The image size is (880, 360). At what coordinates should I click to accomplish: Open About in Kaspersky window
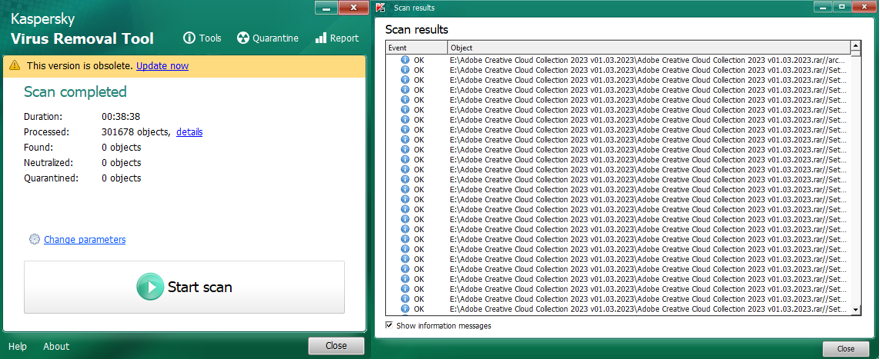click(56, 347)
